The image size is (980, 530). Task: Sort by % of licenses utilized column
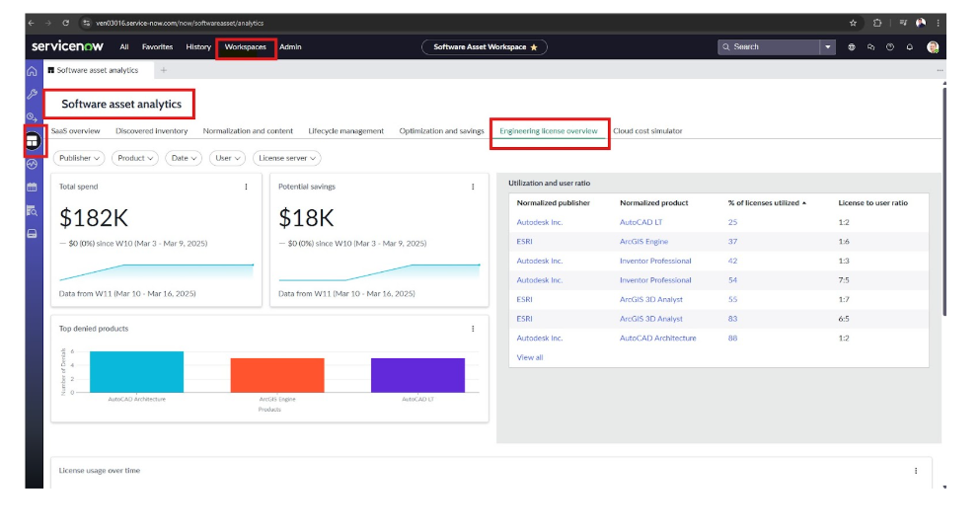[x=767, y=203]
